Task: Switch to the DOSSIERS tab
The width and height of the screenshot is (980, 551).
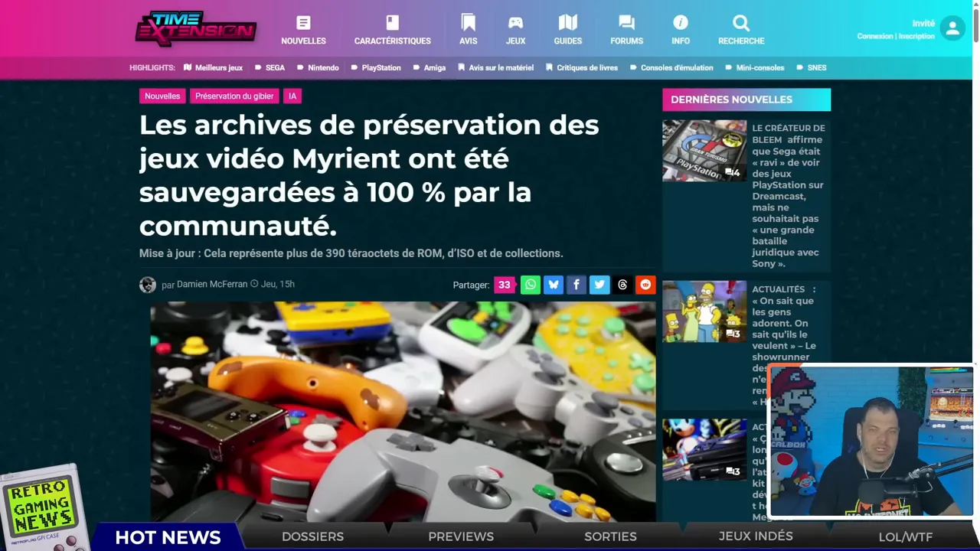Action: [x=312, y=536]
